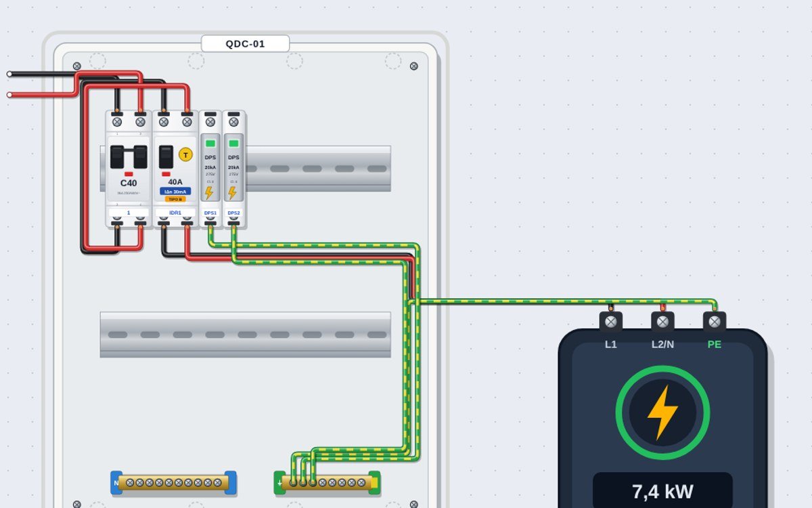
Task: Click IDR1 top-left terminal screw
Action: (164, 122)
